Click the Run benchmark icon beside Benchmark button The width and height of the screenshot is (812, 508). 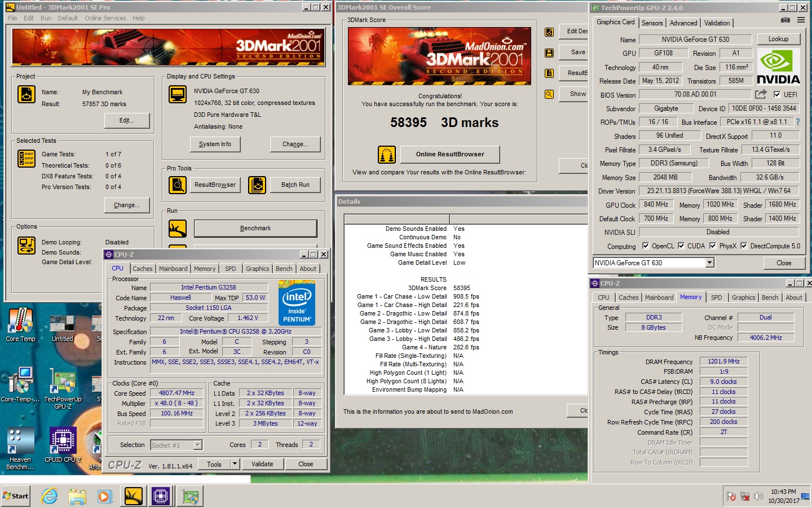tap(178, 229)
